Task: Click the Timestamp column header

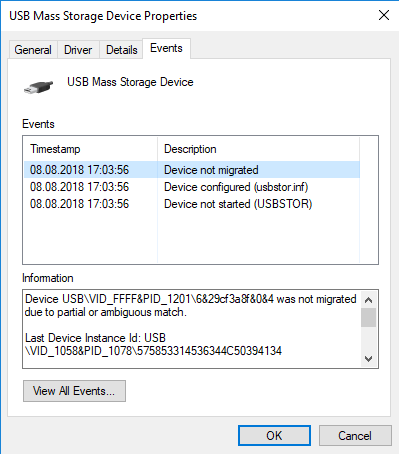Action: (90, 149)
